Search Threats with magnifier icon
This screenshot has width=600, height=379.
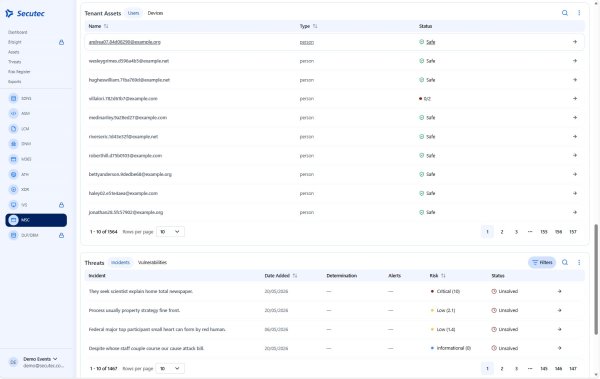(x=565, y=262)
